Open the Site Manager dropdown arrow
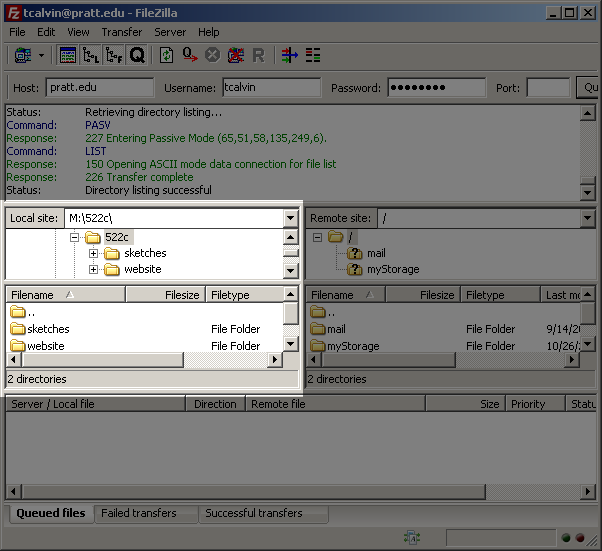This screenshot has height=551, width=602. (x=41, y=56)
